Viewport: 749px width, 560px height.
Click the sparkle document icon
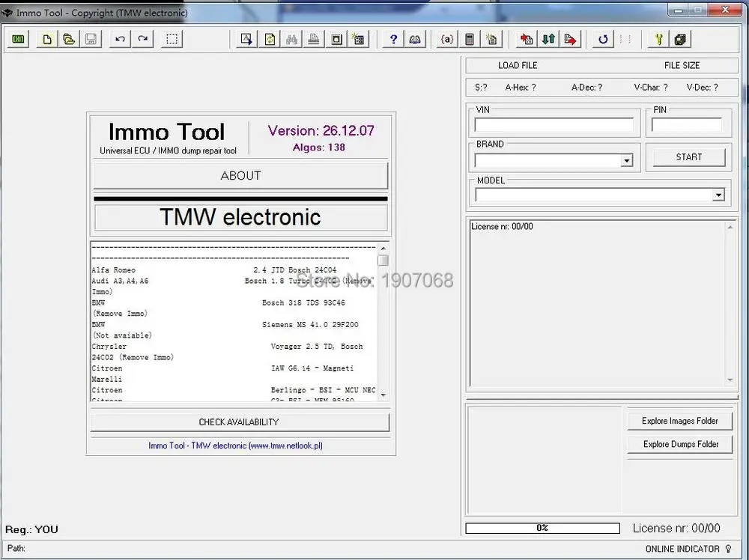tap(491, 39)
